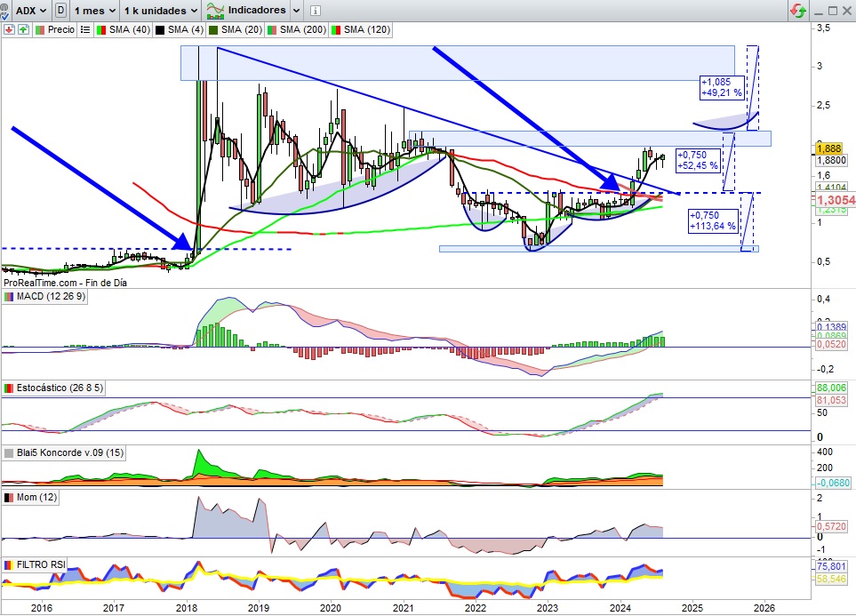Image resolution: width=856 pixels, height=616 pixels.
Task: Click the 75,801 RSI value label
Action: pos(831,567)
